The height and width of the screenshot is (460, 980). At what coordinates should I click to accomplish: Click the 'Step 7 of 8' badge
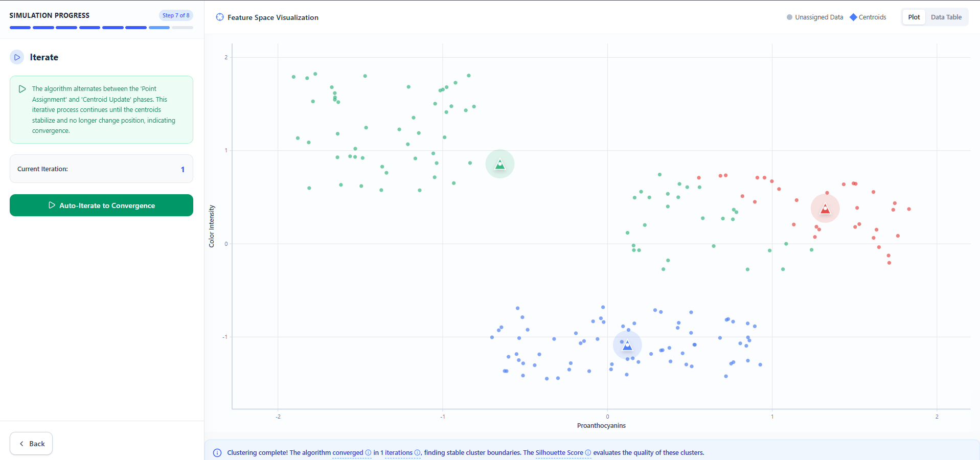[x=176, y=15]
